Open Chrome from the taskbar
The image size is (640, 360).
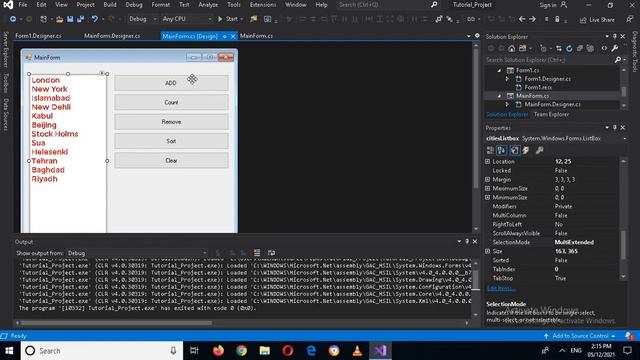coord(242,351)
